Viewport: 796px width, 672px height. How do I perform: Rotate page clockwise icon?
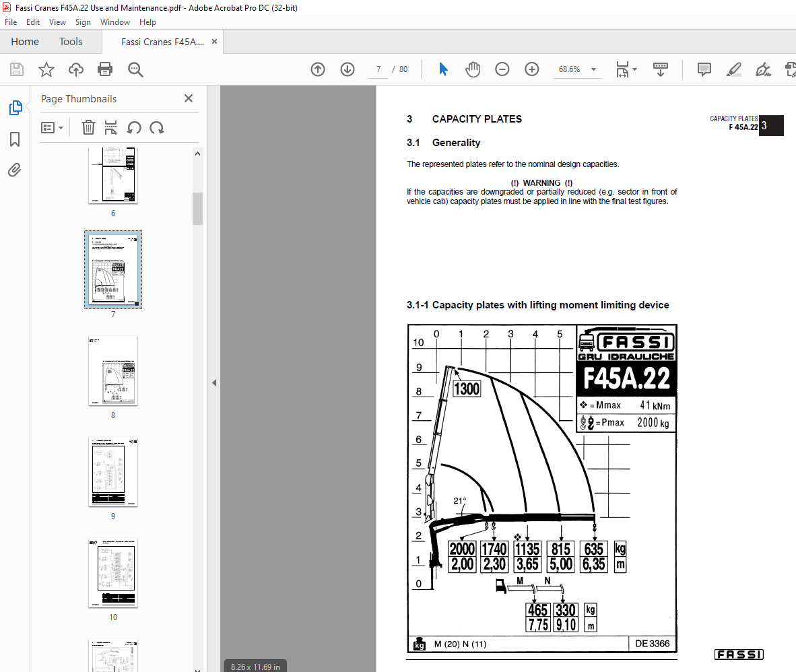tap(157, 127)
